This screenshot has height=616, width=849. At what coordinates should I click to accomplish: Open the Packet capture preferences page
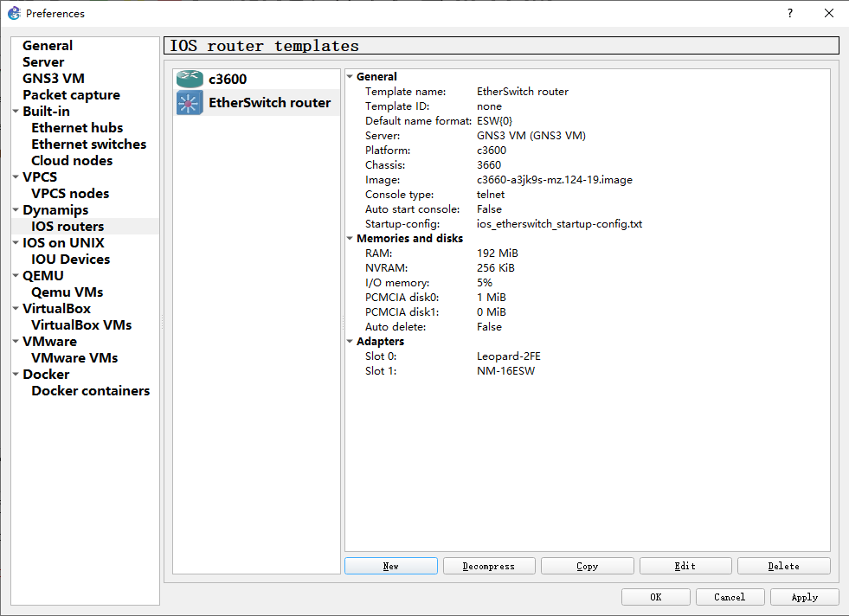click(x=71, y=94)
